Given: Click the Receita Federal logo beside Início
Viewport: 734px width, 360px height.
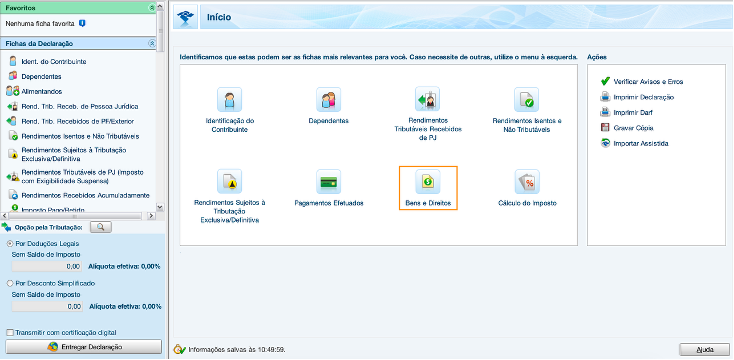Looking at the screenshot, I should tap(185, 17).
